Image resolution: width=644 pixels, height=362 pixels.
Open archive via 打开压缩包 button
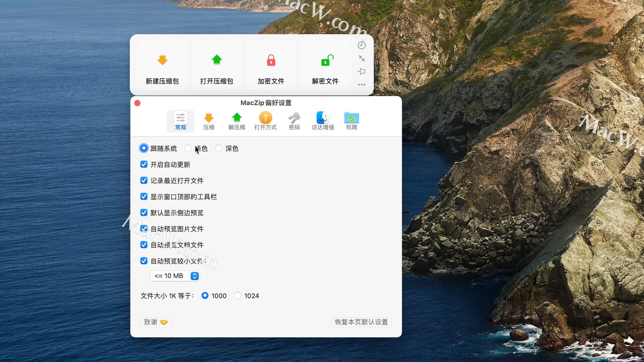[x=217, y=65]
